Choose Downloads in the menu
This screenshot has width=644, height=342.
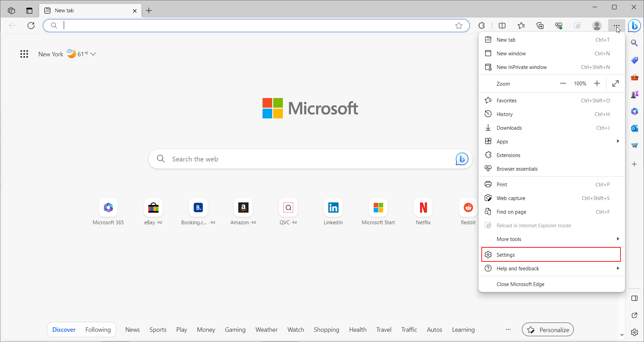coord(509,128)
